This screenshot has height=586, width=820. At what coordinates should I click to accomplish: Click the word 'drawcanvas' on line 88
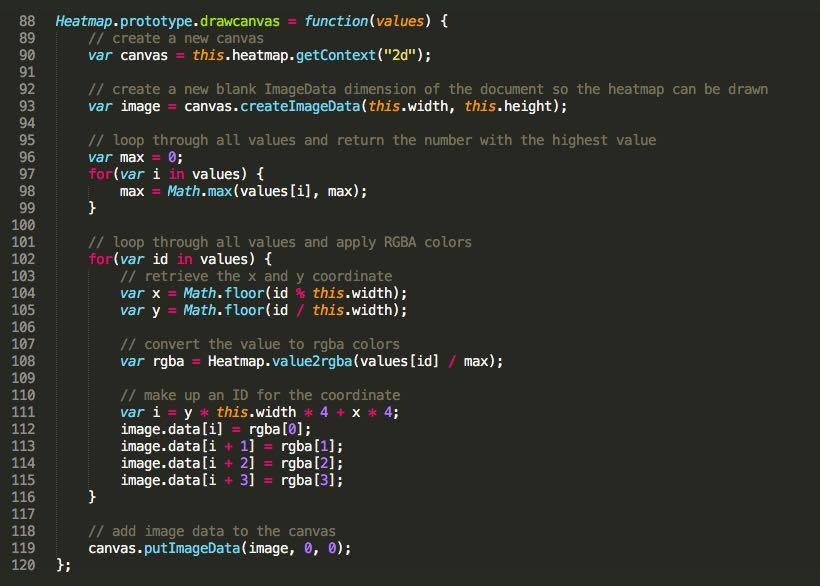[x=240, y=21]
